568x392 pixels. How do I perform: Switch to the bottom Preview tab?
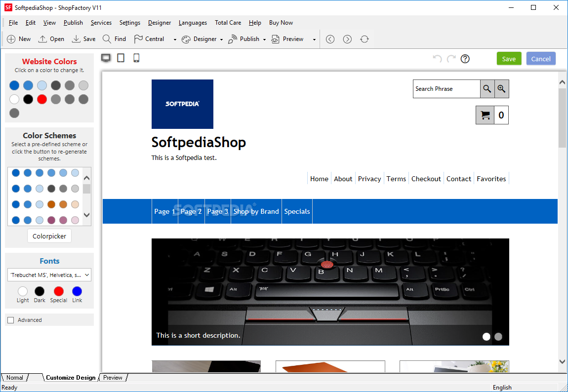point(113,378)
